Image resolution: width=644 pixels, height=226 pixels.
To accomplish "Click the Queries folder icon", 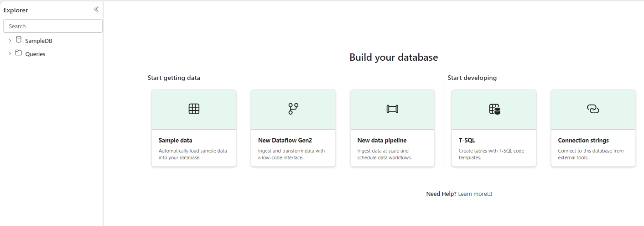I will tap(19, 53).
